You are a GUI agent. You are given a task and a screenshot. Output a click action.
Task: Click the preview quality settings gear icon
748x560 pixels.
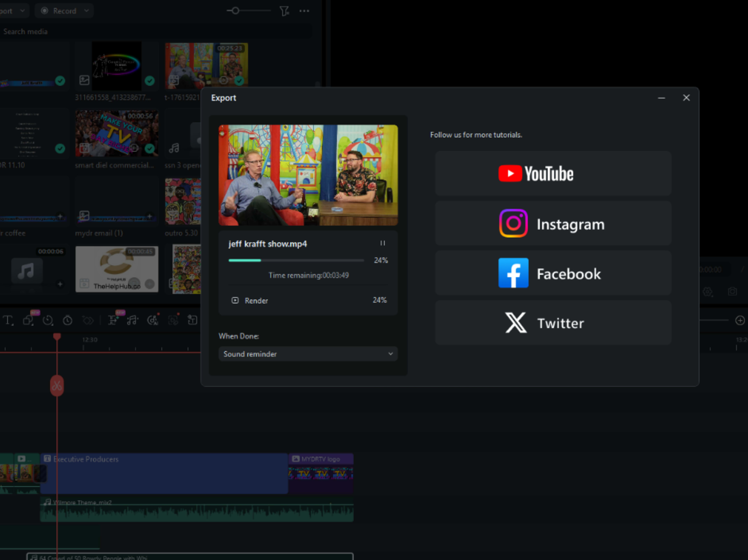tap(708, 292)
